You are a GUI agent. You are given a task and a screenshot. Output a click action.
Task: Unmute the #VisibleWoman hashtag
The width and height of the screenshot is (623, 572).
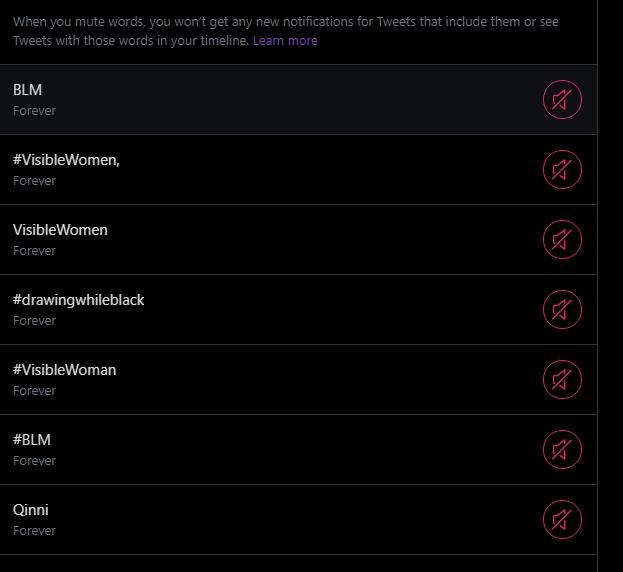click(562, 379)
